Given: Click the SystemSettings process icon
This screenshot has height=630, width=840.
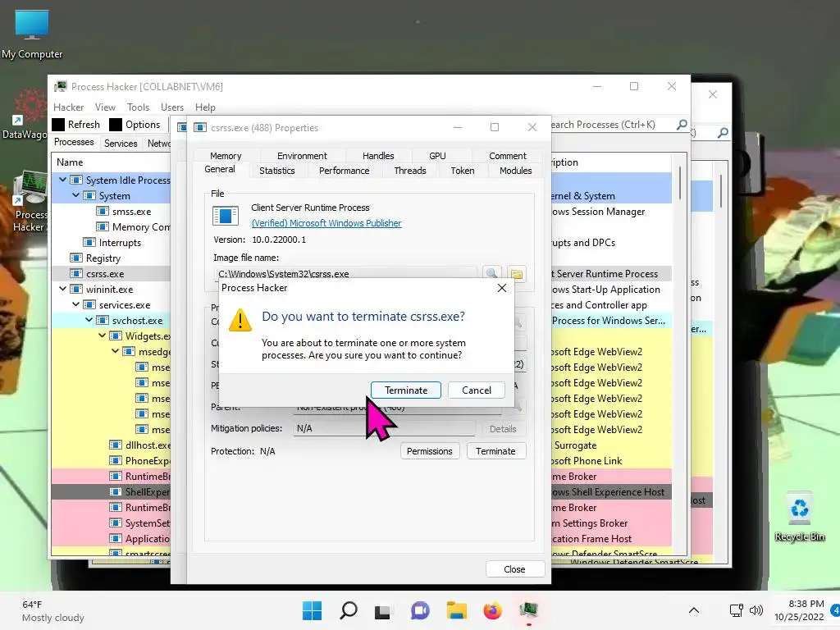Looking at the screenshot, I should [x=115, y=523].
